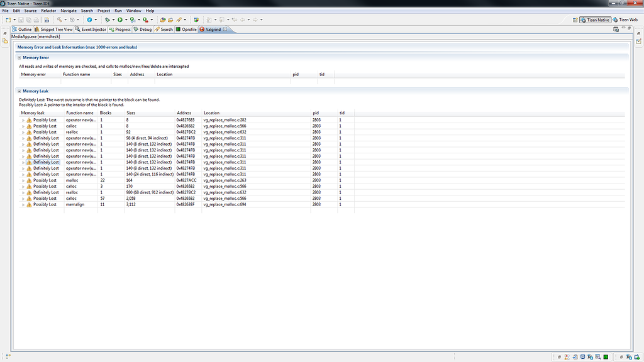Click the New project toolbar icon
The height and width of the screenshot is (362, 644).
(8, 19)
